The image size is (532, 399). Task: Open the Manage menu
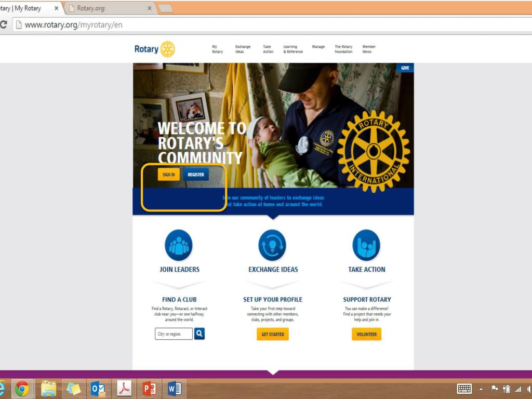point(318,47)
